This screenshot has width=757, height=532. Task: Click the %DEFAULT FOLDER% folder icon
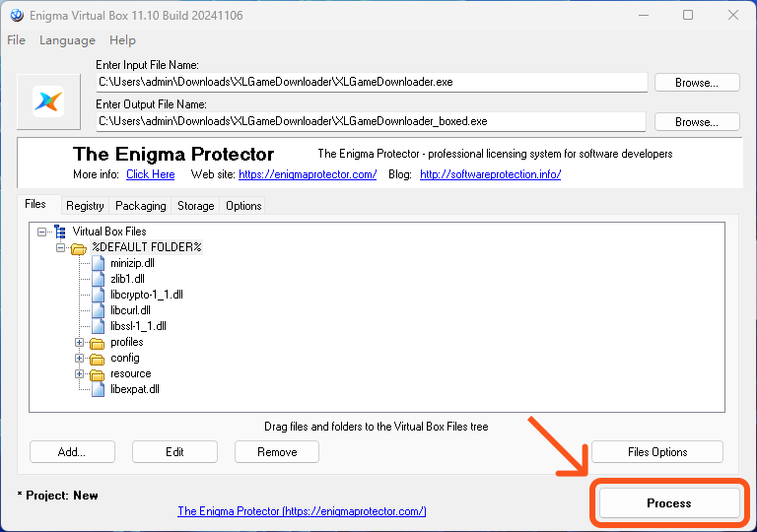[79, 248]
